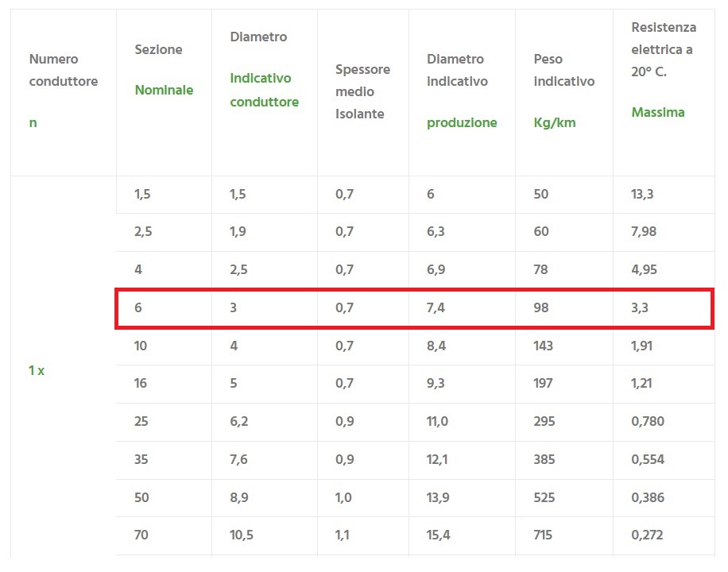
Task: Click the resistance value 0,780 cell
Action: point(648,421)
